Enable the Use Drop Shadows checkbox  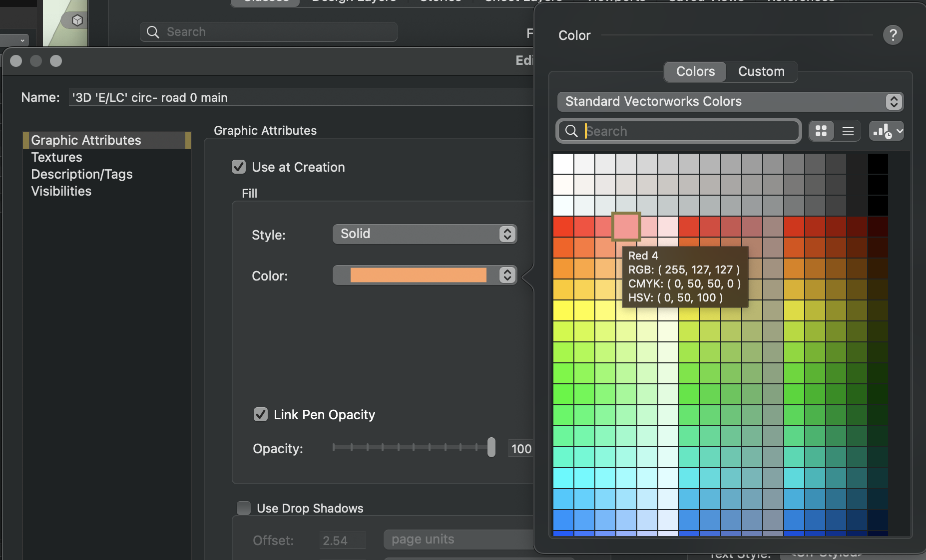[244, 508]
